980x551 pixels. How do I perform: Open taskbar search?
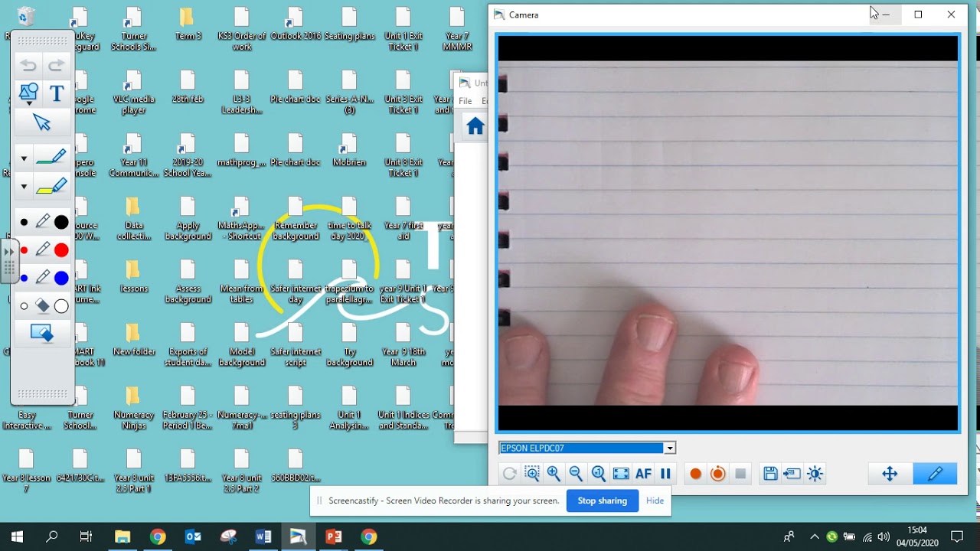tap(51, 536)
